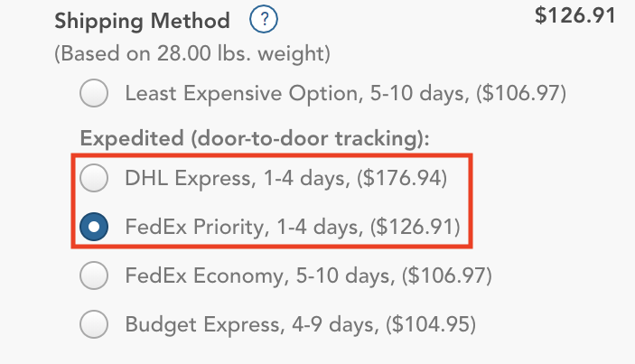
Task: Select the FedEx Economy radio button
Action: coord(94,275)
